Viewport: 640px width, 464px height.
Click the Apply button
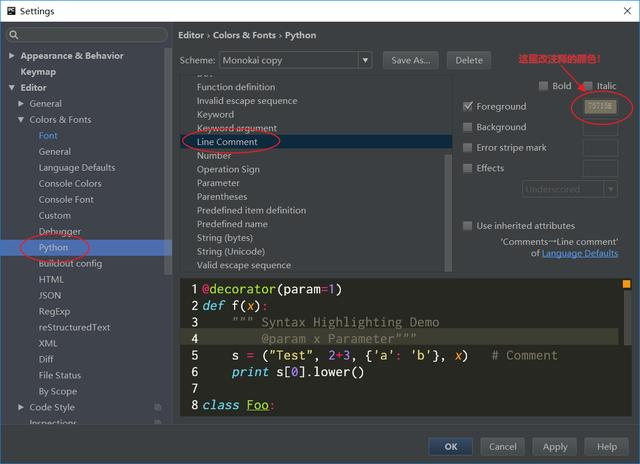click(555, 446)
